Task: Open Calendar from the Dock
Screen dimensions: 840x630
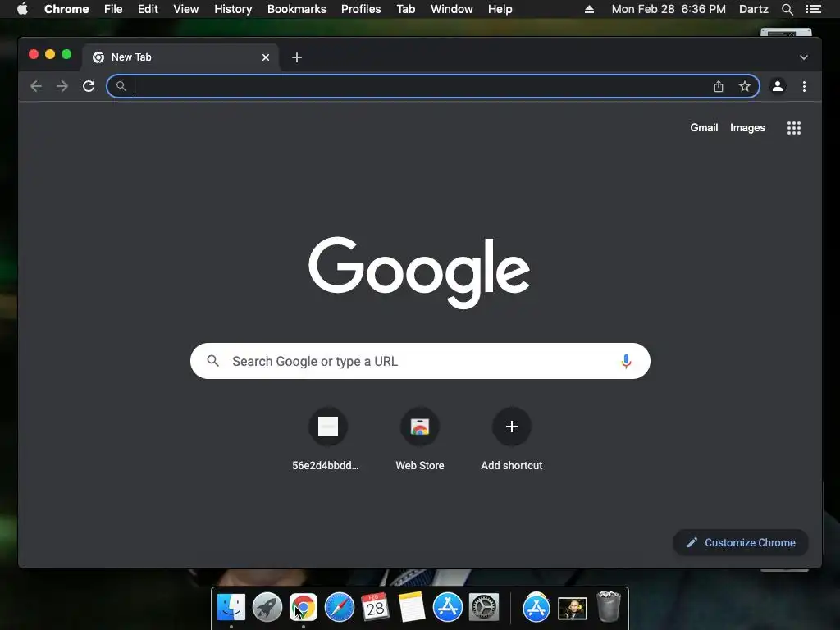Action: [375, 608]
